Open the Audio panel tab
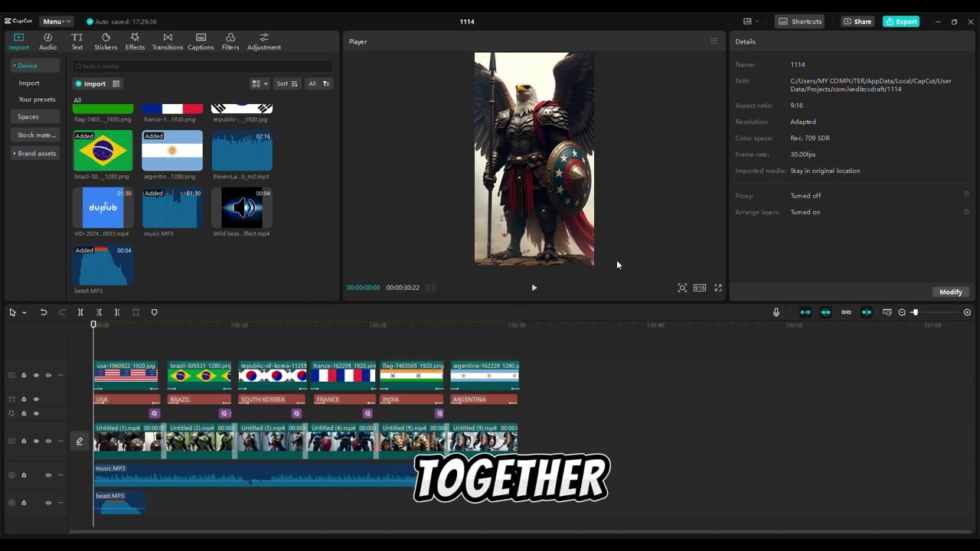The image size is (980, 551). pyautogui.click(x=47, y=41)
